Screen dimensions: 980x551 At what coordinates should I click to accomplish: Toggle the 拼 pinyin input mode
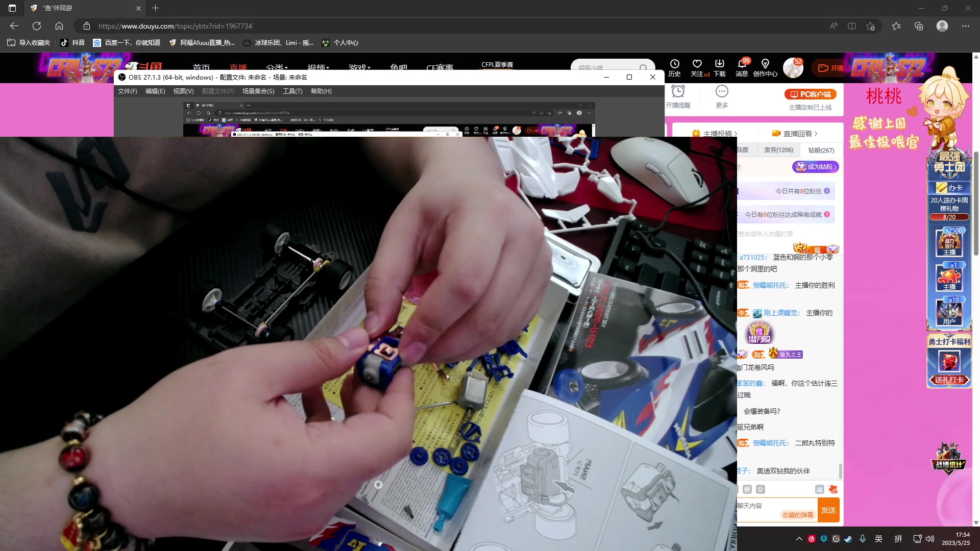[x=898, y=539]
